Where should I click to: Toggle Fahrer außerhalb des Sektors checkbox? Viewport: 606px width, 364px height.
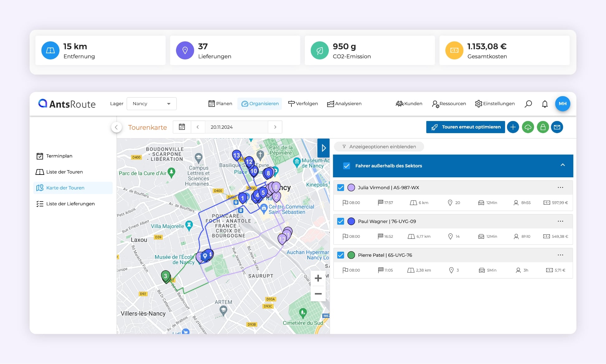click(347, 166)
